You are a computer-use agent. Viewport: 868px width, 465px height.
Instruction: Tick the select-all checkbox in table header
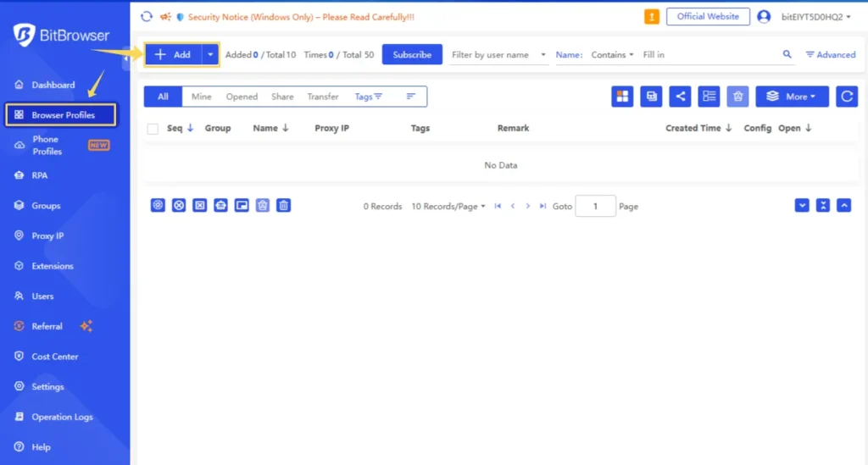coord(153,129)
